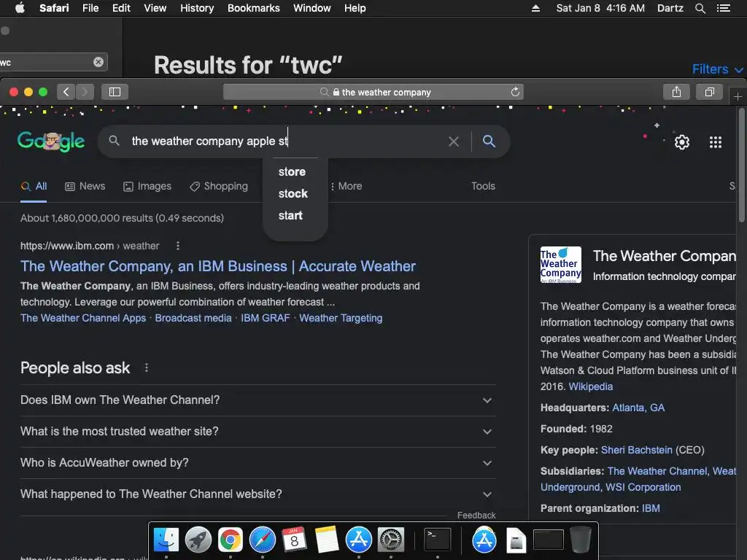This screenshot has height=560, width=747.
Task: Open options for the ibm.com result
Action: click(x=178, y=246)
